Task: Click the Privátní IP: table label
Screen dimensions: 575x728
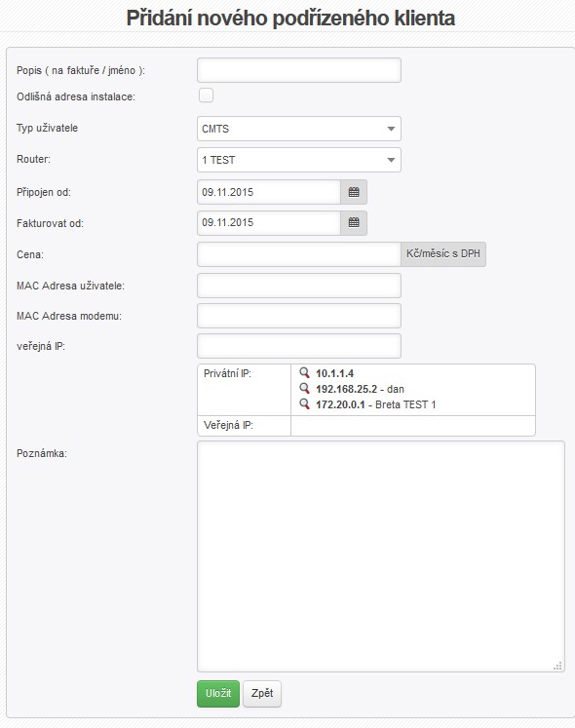Action: coord(228,373)
